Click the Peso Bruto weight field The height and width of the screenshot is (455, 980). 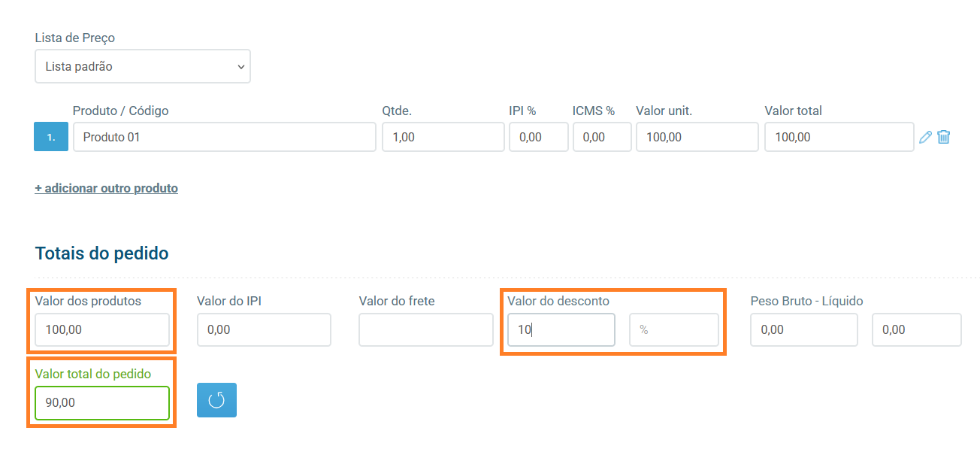(x=803, y=329)
